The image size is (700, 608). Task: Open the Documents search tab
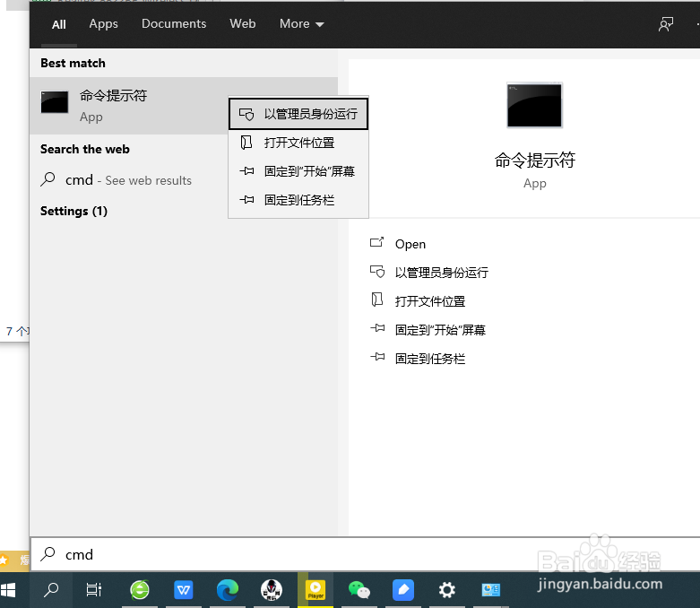[x=174, y=23]
